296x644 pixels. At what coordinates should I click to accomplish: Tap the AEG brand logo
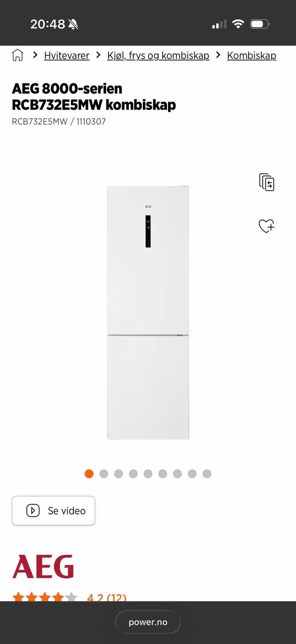click(43, 567)
